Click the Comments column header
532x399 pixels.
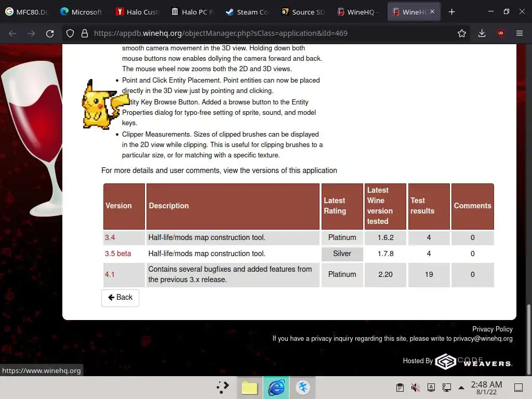pos(472,206)
